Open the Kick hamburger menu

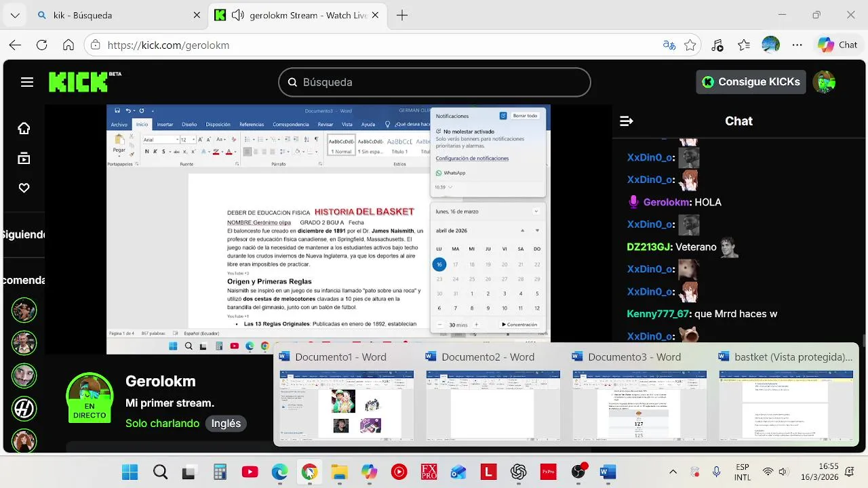(x=27, y=82)
